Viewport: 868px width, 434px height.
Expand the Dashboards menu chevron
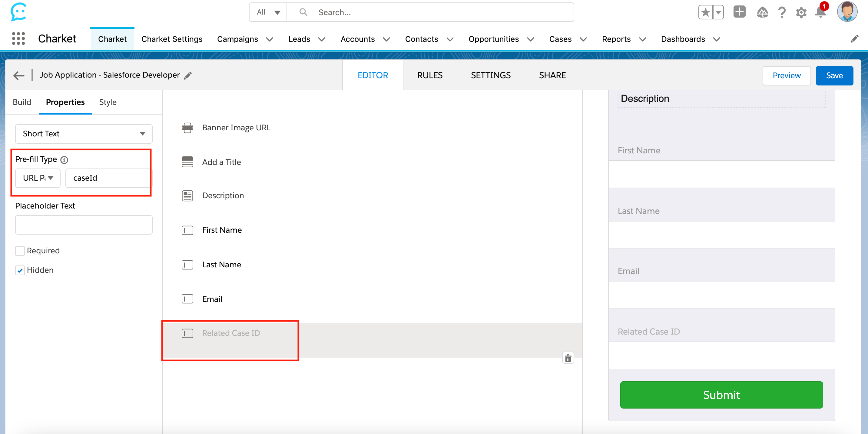tap(716, 39)
